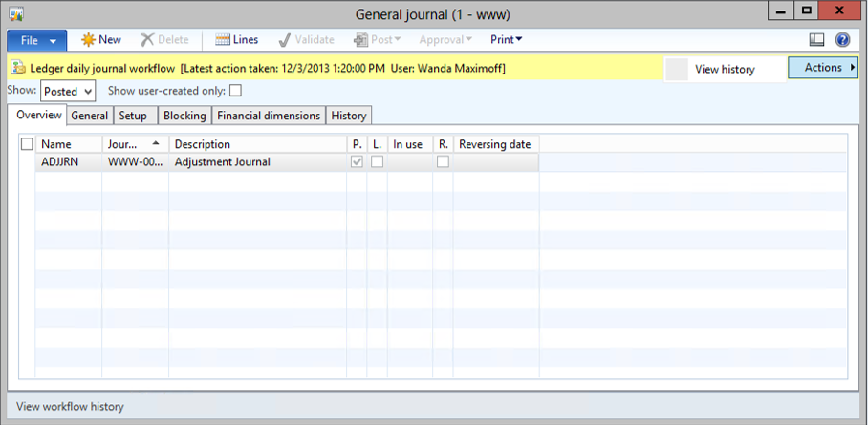Check the select-all header checkbox in grid
Screen dimensions: 868x425
tap(27, 144)
